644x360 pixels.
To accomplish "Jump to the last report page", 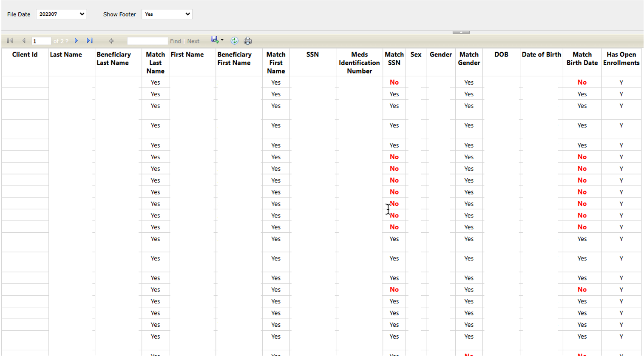I will (x=90, y=41).
